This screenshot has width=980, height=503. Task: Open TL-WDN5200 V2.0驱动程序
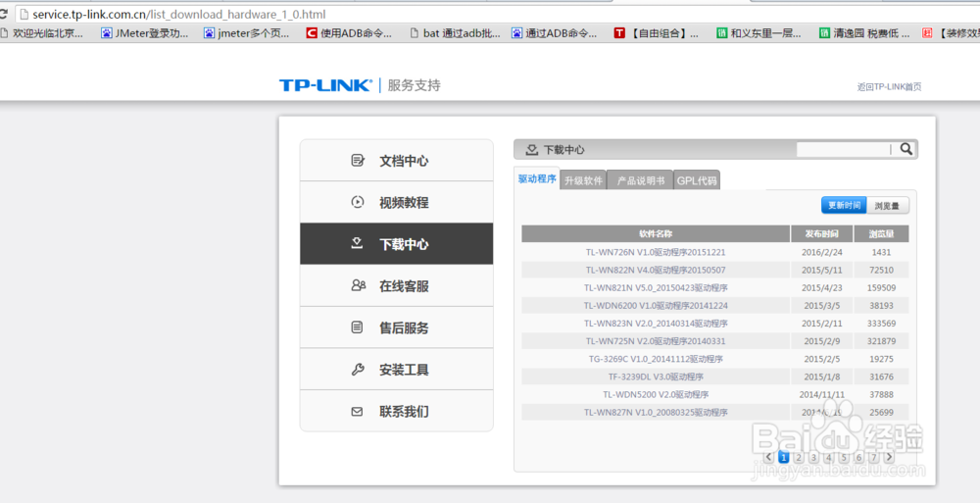tap(655, 395)
